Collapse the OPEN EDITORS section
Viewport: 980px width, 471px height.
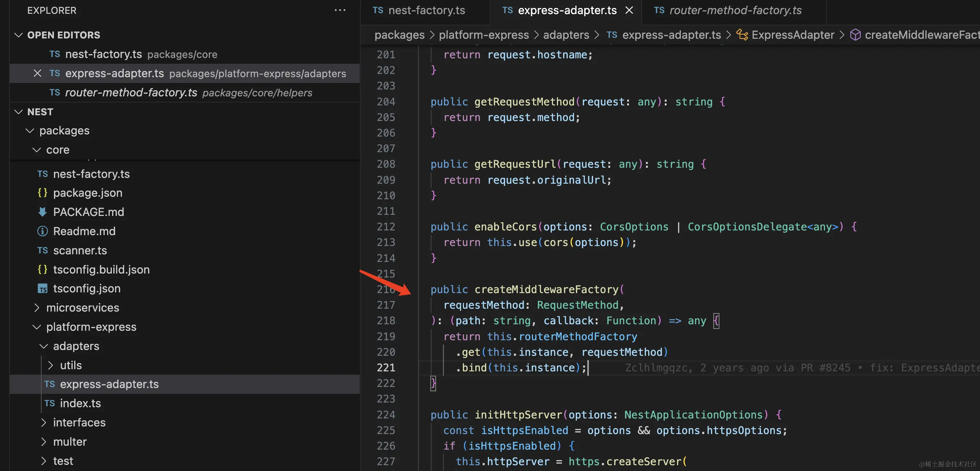point(18,35)
